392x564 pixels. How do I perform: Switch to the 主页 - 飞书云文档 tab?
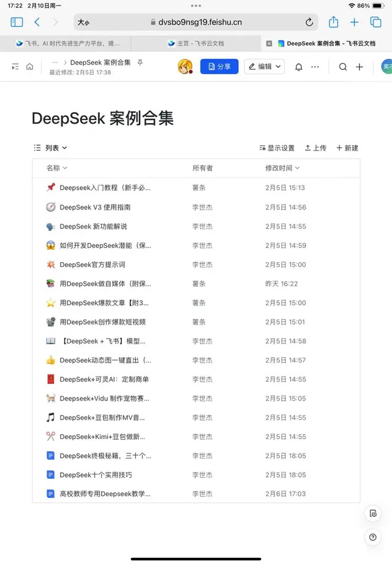point(195,43)
